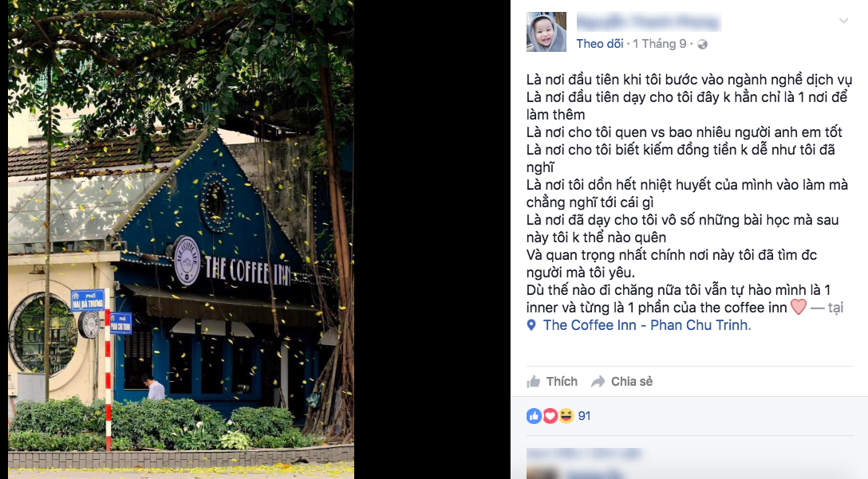Open the poster's baby profile picture
Screen dimensions: 868x479
tap(546, 32)
